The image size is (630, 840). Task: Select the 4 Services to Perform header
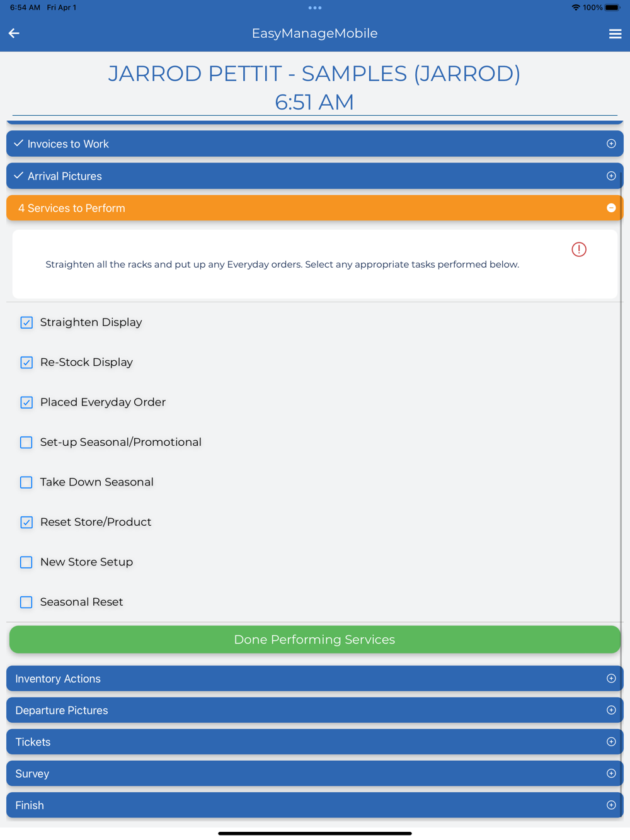pos(315,208)
